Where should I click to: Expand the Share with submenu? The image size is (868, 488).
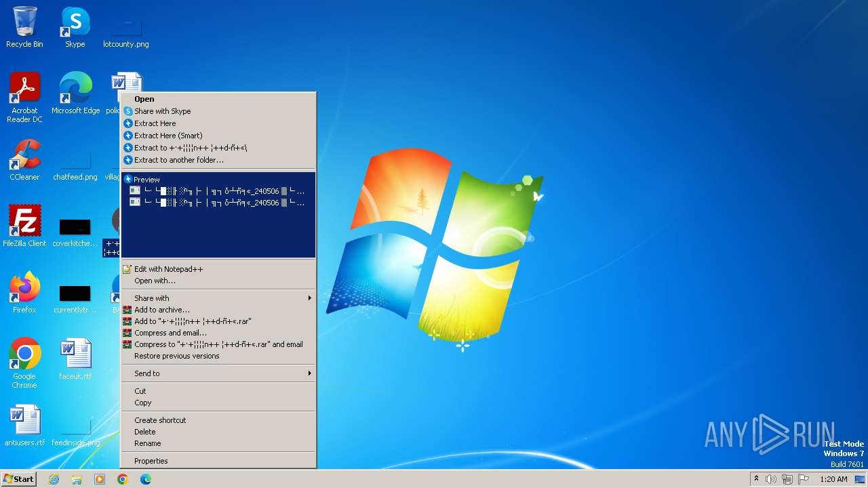[218, 298]
